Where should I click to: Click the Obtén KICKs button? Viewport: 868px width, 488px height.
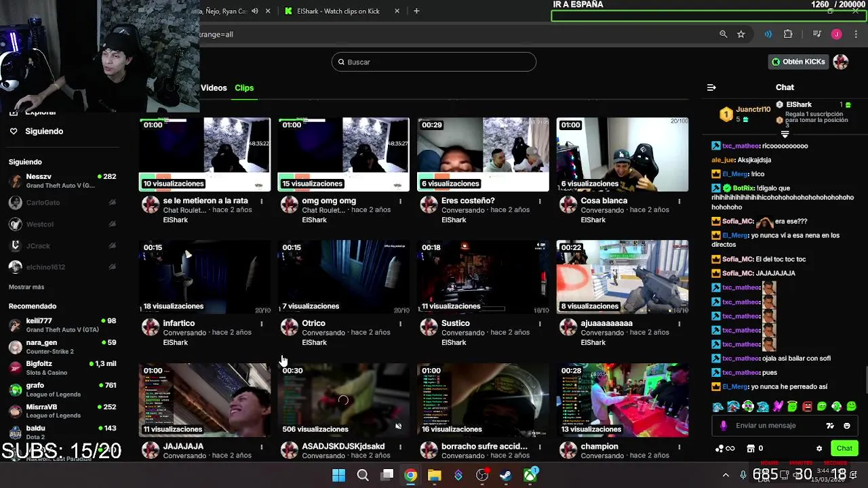point(798,62)
